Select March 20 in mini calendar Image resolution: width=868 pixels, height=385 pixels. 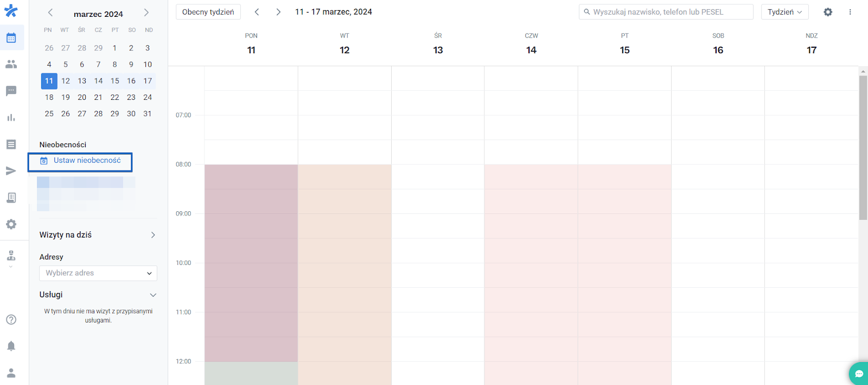[82, 97]
